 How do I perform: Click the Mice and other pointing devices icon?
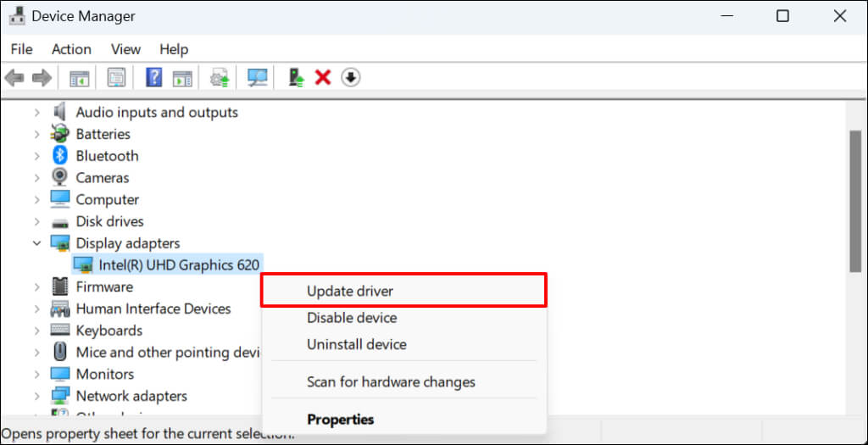[x=60, y=352]
